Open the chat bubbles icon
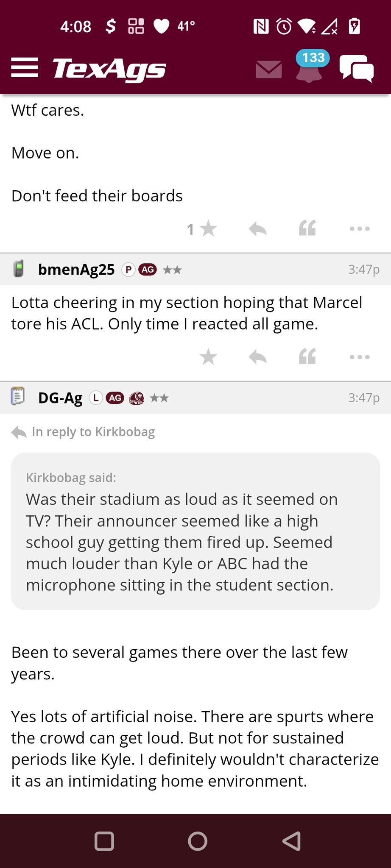This screenshot has width=391, height=868. [x=356, y=69]
